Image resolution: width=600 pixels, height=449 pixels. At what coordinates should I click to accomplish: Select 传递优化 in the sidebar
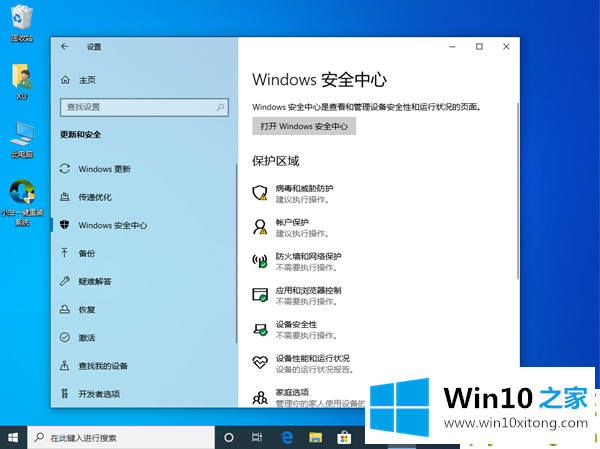(95, 197)
